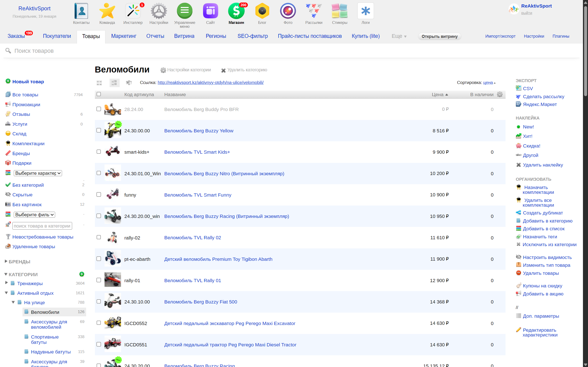Add new category with green plus

point(82,274)
